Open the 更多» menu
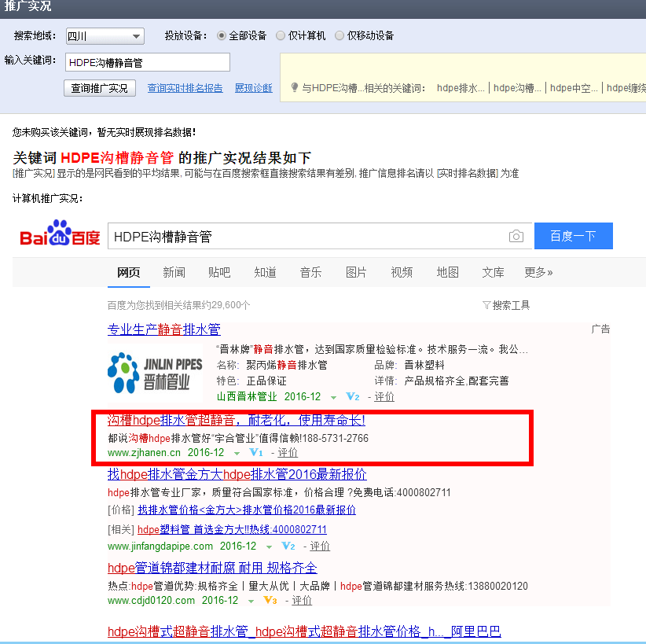The height and width of the screenshot is (644, 646). click(x=538, y=273)
